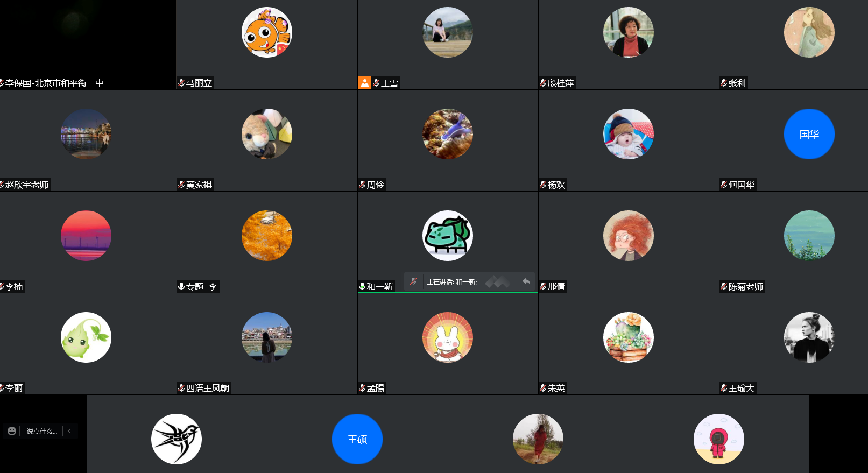Click the orange host icon beside 王雪
Viewport: 868px width, 473px height.
point(365,83)
